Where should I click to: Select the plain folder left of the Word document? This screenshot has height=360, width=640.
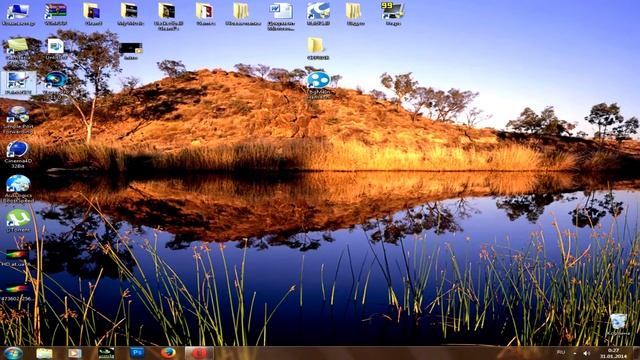242,14
